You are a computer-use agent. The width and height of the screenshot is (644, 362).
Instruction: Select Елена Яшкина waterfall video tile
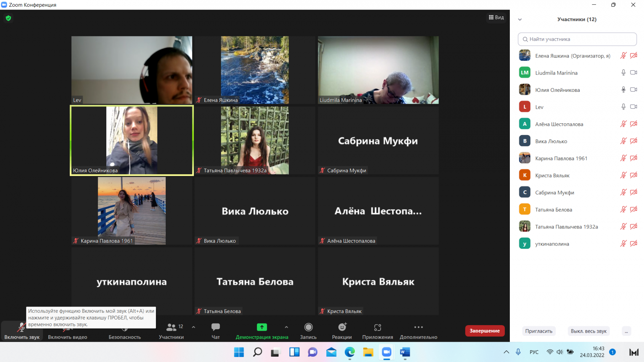tap(255, 70)
